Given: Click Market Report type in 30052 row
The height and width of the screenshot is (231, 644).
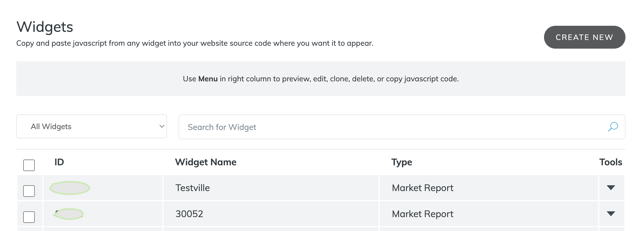Looking at the screenshot, I should point(422,214).
